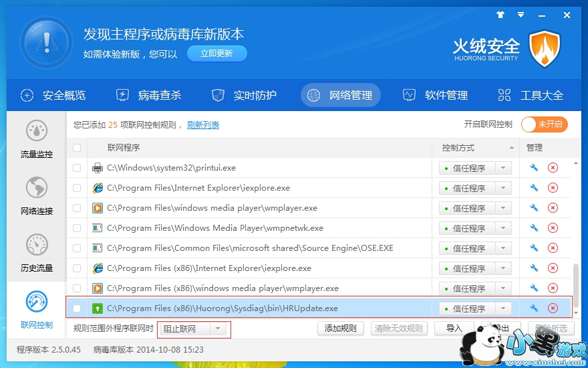Open control mode dropdown for printui.exe
This screenshot has width=588, height=368.
click(x=503, y=168)
